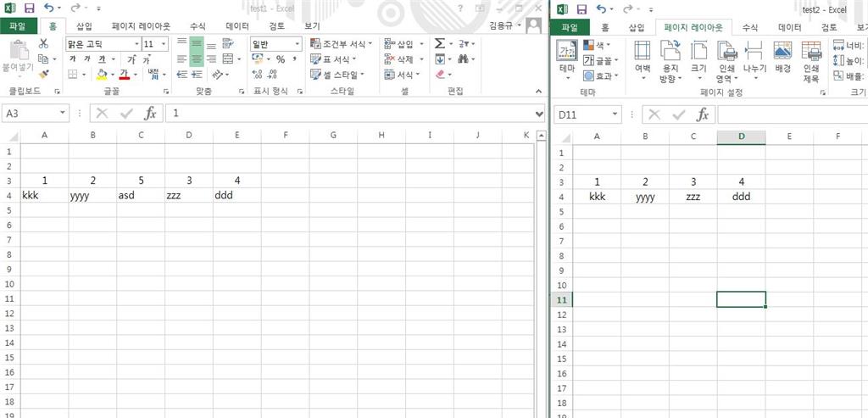Viewport: 868px width, 418px height.
Task: Apply percent style in test1
Action: (281, 59)
